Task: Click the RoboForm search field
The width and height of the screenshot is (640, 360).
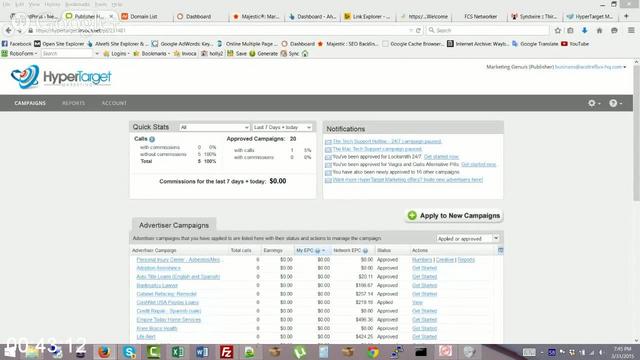Action: (68, 53)
